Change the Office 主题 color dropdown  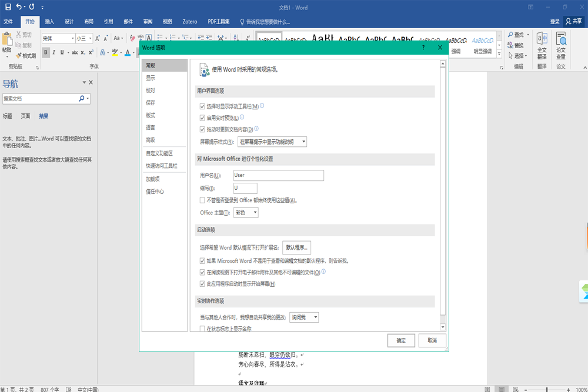click(246, 212)
